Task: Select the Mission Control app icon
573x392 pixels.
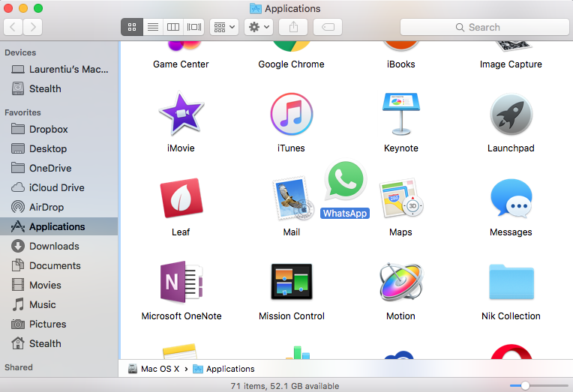Action: click(291, 282)
